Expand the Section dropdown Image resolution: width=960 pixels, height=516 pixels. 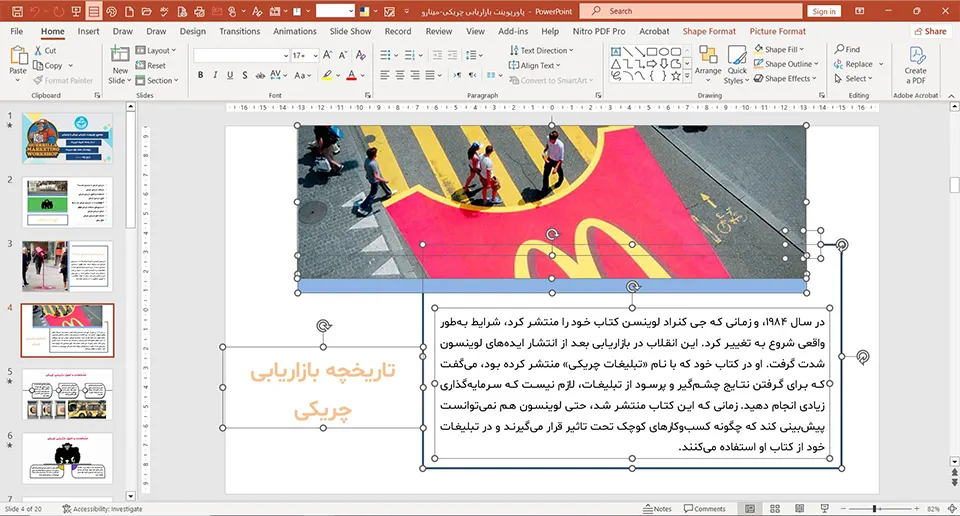coord(157,80)
